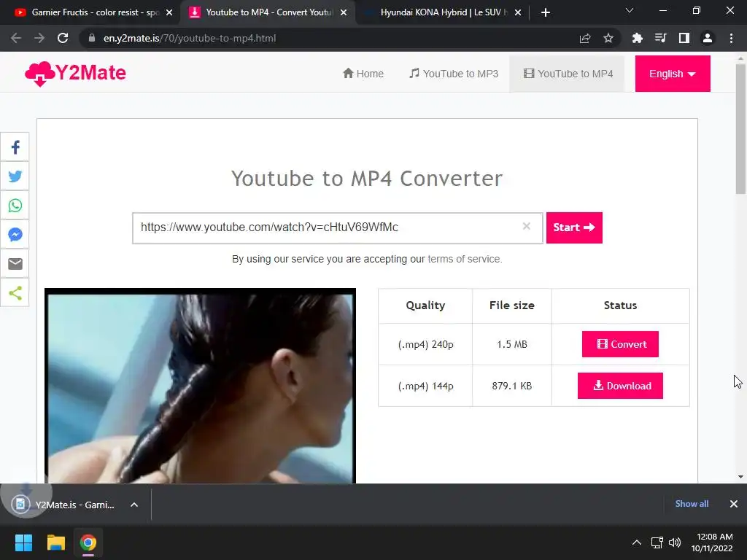747x560 pixels.
Task: Click the Y2Mate logo
Action: click(75, 74)
